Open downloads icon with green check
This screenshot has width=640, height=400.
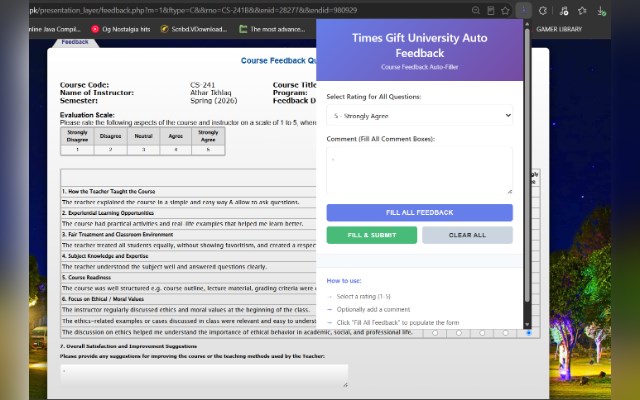(x=601, y=11)
